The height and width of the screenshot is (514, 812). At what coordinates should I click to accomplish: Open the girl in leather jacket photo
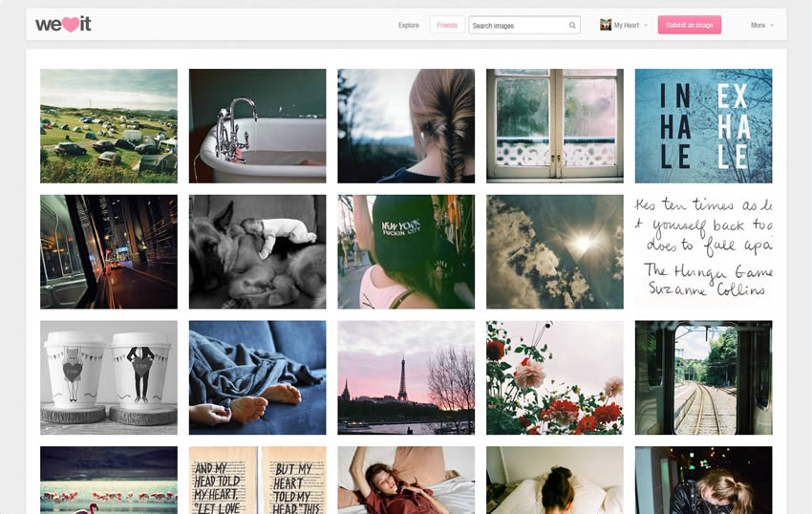[703, 481]
